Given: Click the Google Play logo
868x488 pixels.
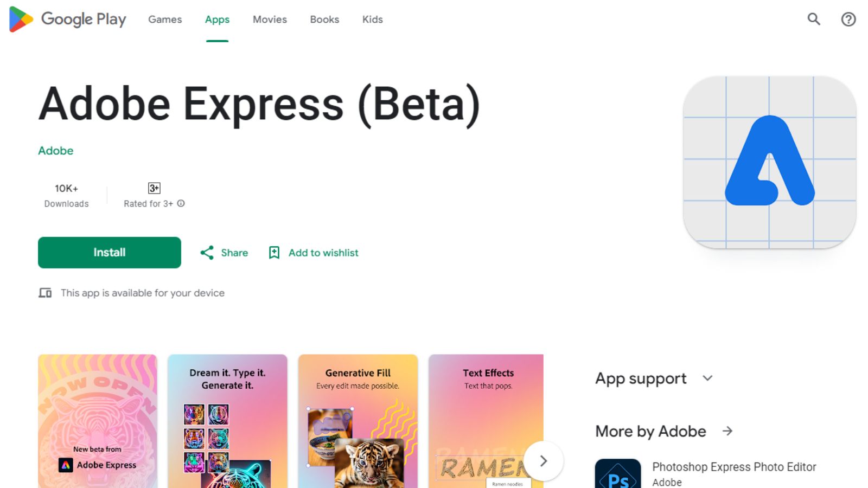Looking at the screenshot, I should 68,20.
